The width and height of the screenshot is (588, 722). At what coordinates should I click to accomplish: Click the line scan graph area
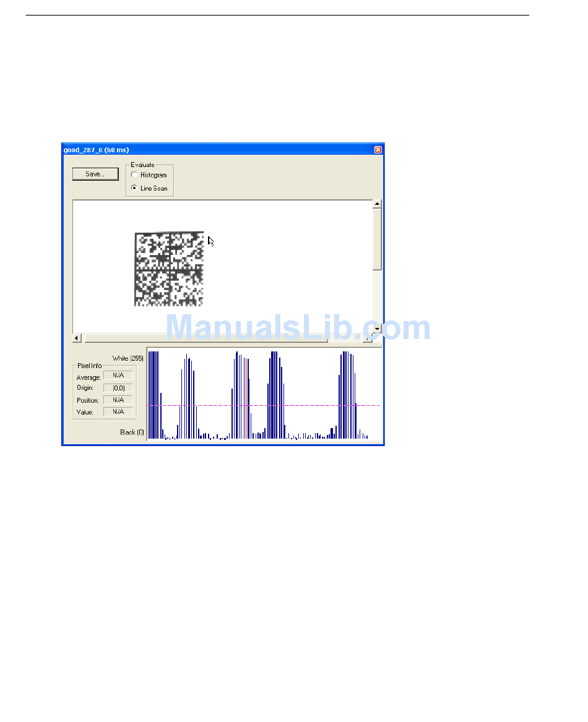point(264,394)
